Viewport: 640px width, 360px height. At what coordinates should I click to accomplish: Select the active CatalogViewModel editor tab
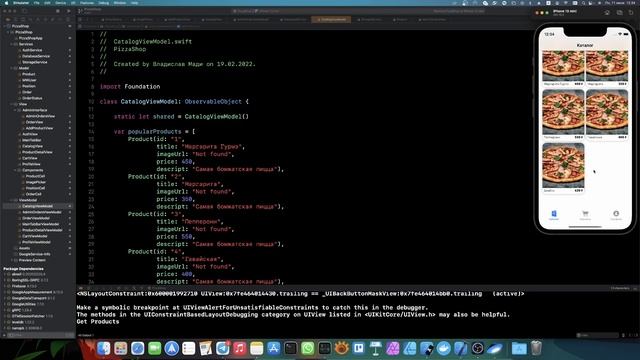[331, 19]
